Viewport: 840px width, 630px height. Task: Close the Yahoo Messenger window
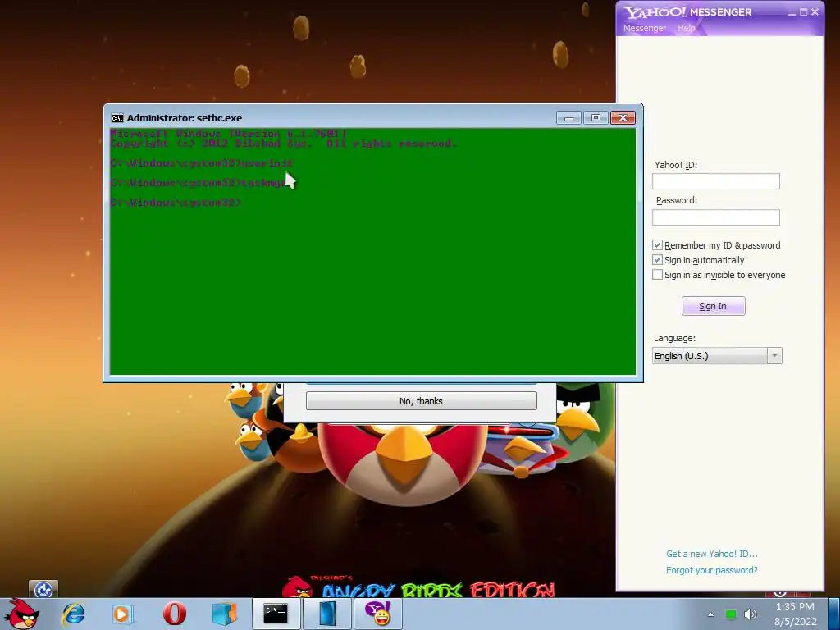pyautogui.click(x=815, y=11)
